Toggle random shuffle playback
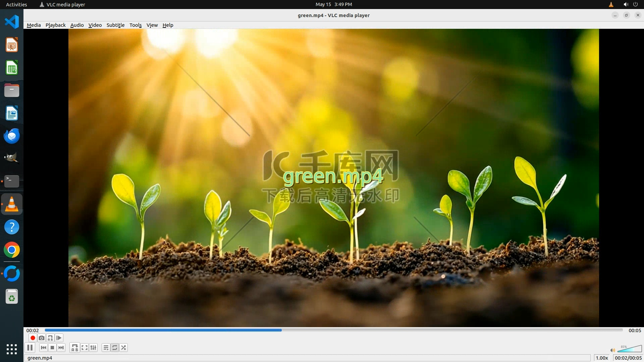Image resolution: width=644 pixels, height=362 pixels. [123, 348]
